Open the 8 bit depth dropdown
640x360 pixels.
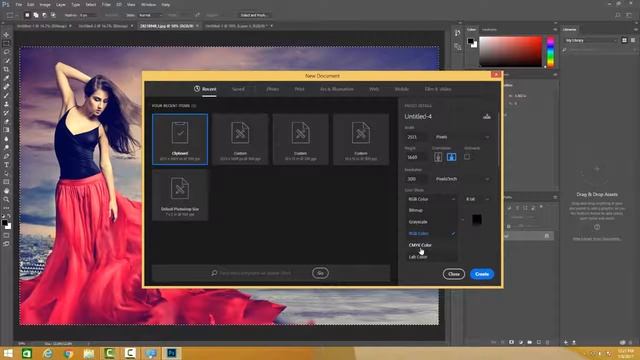(477, 199)
